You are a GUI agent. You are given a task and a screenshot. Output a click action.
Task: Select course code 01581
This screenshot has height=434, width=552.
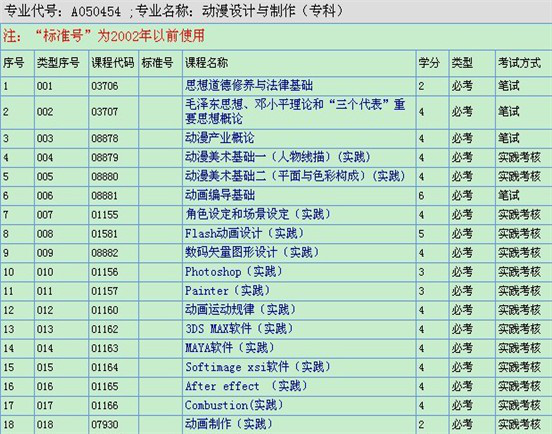pos(105,234)
